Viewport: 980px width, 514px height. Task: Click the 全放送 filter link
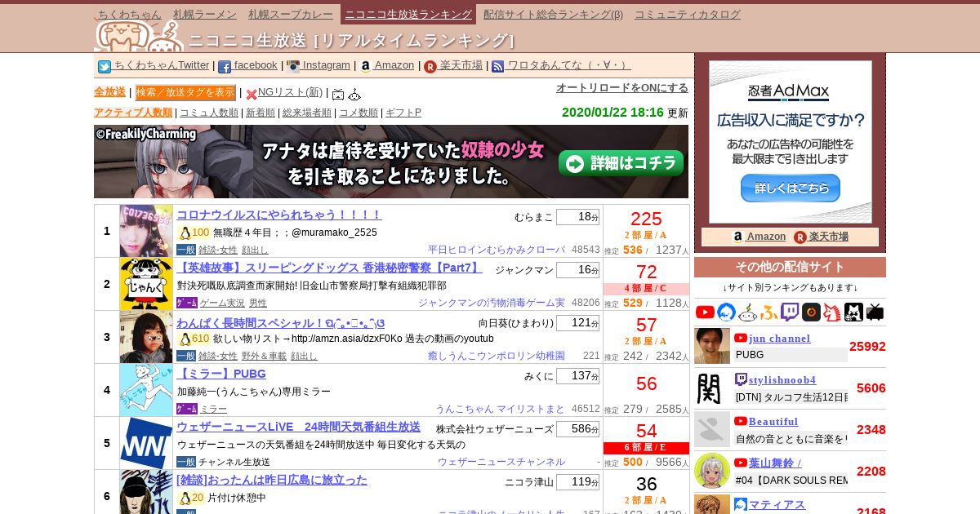(x=109, y=92)
